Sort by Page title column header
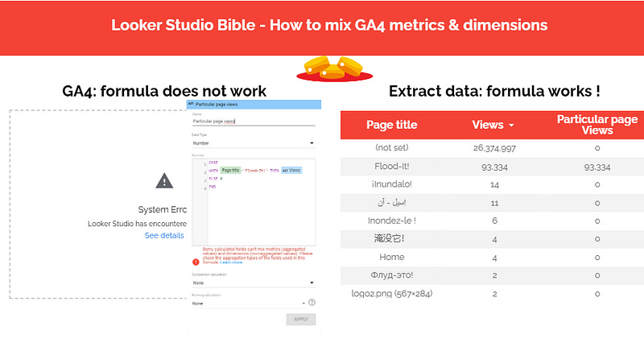The image size is (644, 355). tap(392, 125)
